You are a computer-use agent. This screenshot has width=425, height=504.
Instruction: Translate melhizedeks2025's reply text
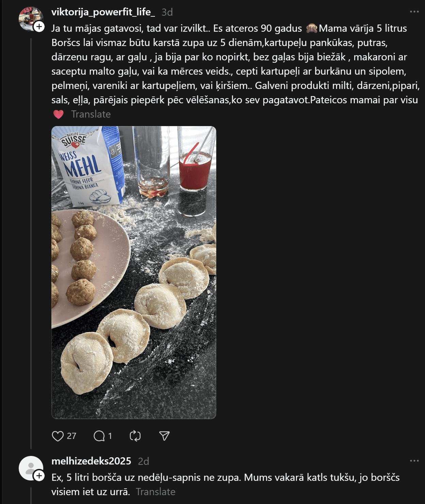[x=155, y=492]
